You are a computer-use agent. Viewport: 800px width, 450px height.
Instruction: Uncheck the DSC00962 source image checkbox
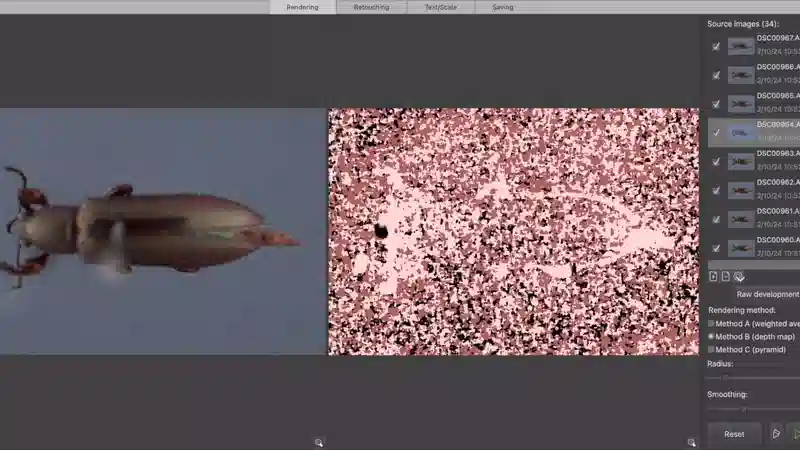(x=715, y=190)
